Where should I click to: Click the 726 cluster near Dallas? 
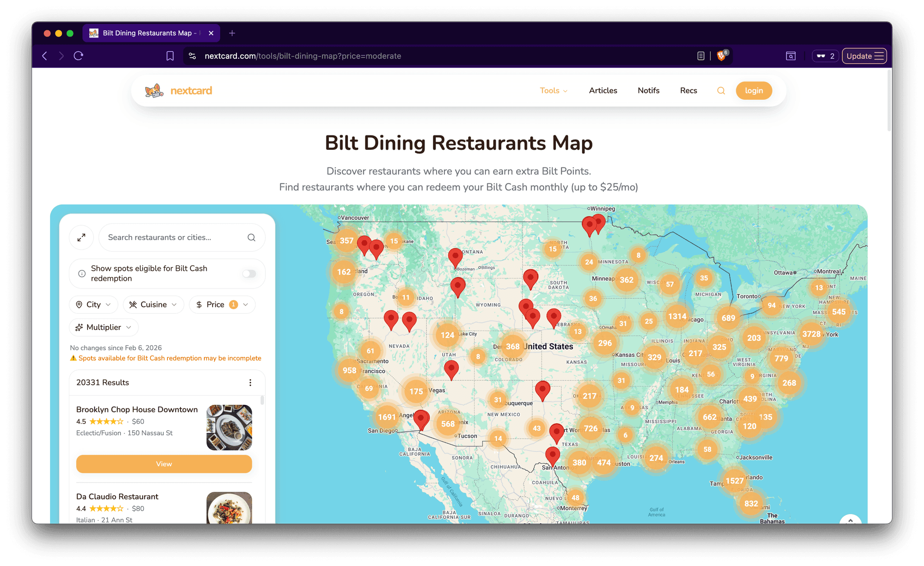coord(591,428)
